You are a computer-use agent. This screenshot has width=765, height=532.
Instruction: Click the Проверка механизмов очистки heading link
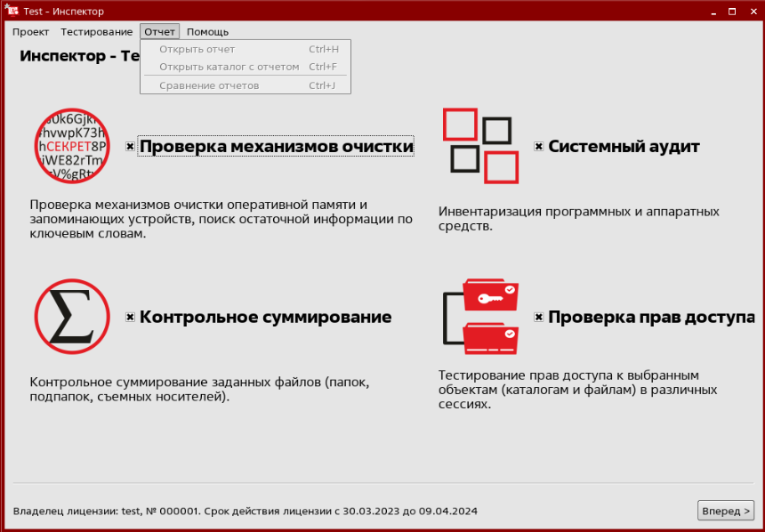click(277, 144)
